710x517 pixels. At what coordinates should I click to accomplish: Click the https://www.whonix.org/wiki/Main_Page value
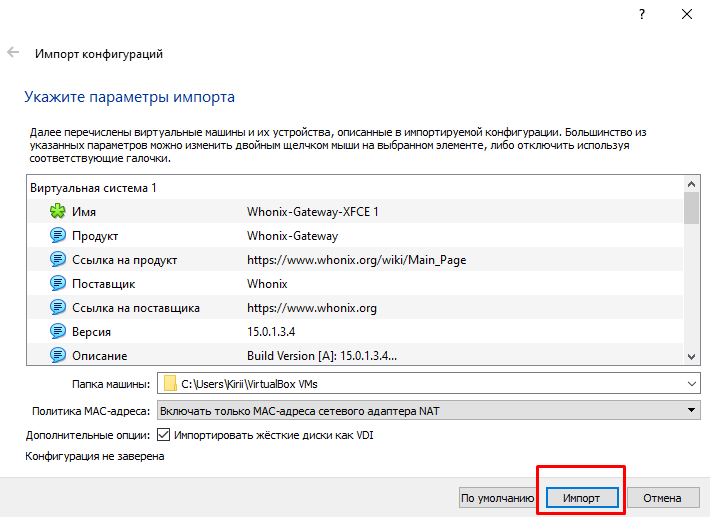pos(356,260)
